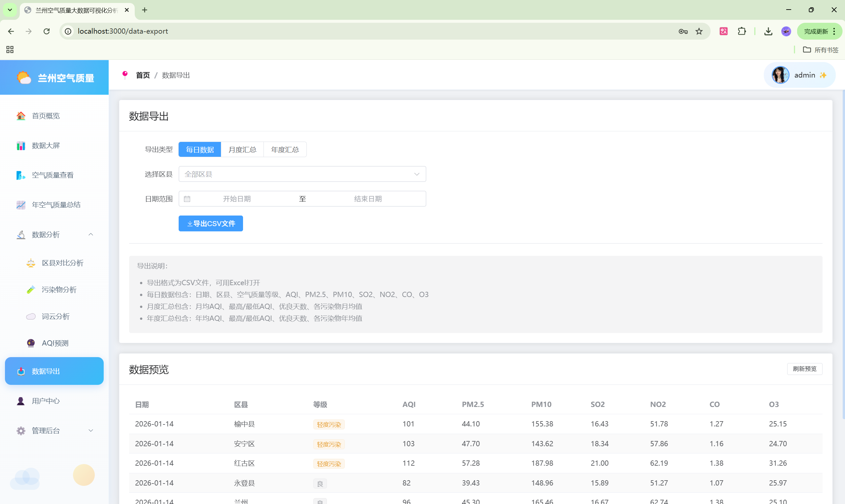Click the test tube icon for 污染物分析

coord(31,290)
